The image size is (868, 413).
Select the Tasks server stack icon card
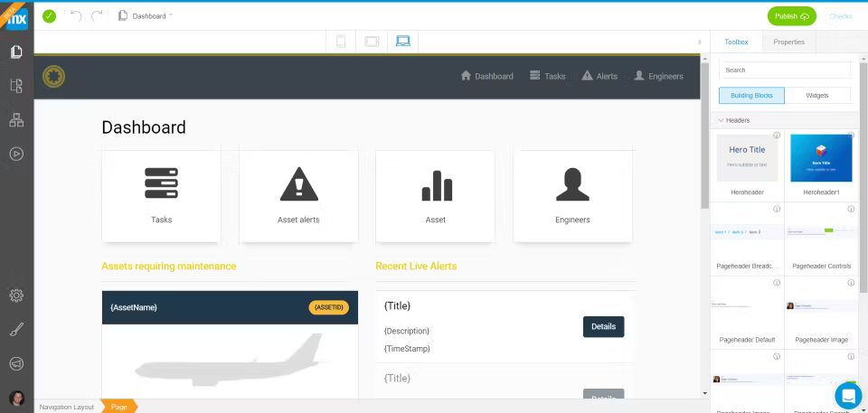click(x=161, y=183)
